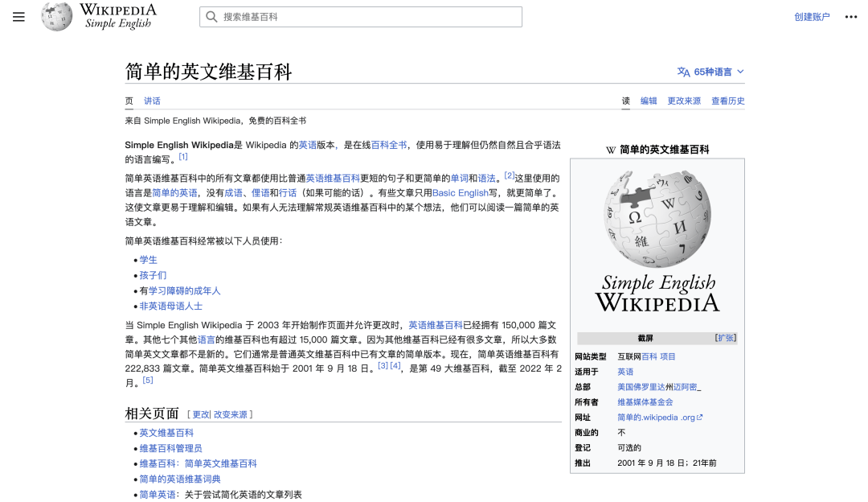Switch to the 页 tab
The height and width of the screenshot is (502, 868).
click(x=129, y=101)
